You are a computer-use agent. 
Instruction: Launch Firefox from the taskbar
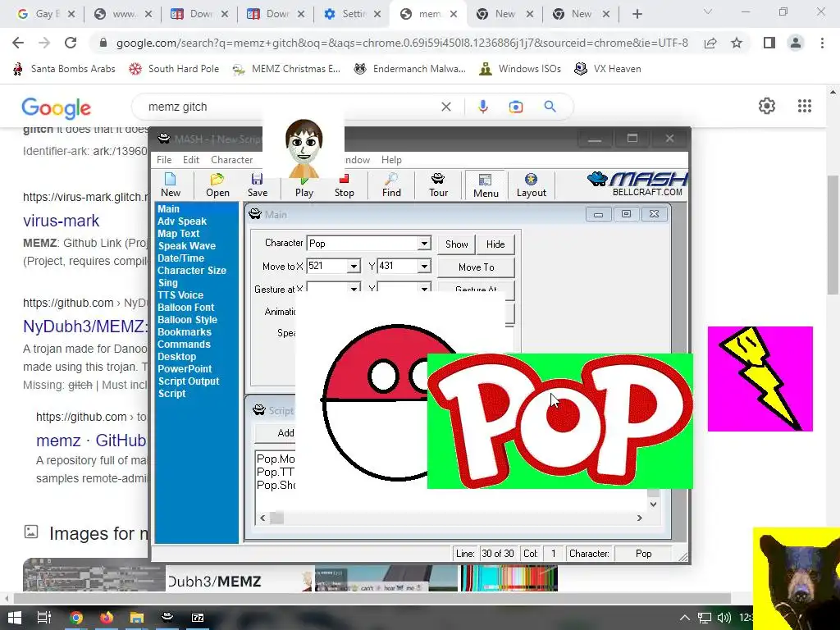pyautogui.click(x=107, y=618)
